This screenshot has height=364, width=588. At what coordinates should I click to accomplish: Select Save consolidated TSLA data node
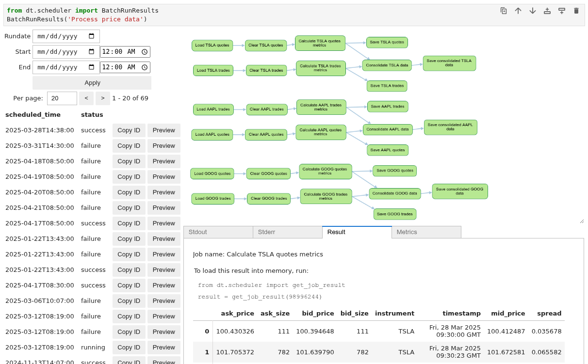(449, 63)
